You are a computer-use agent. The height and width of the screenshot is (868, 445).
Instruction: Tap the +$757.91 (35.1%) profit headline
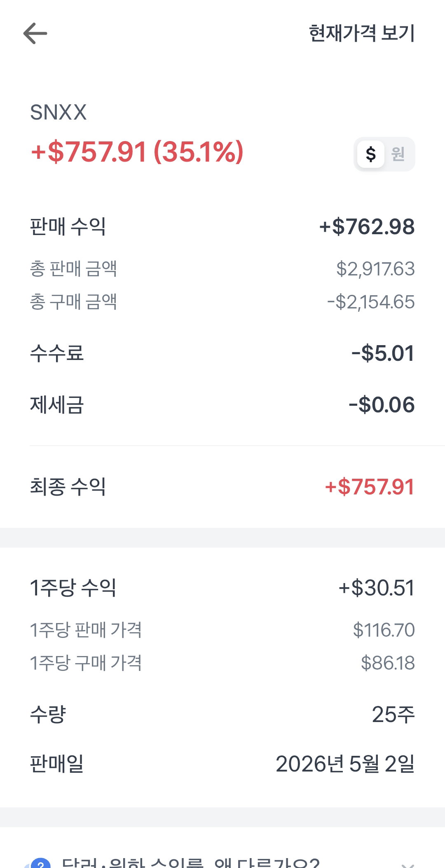click(x=137, y=152)
